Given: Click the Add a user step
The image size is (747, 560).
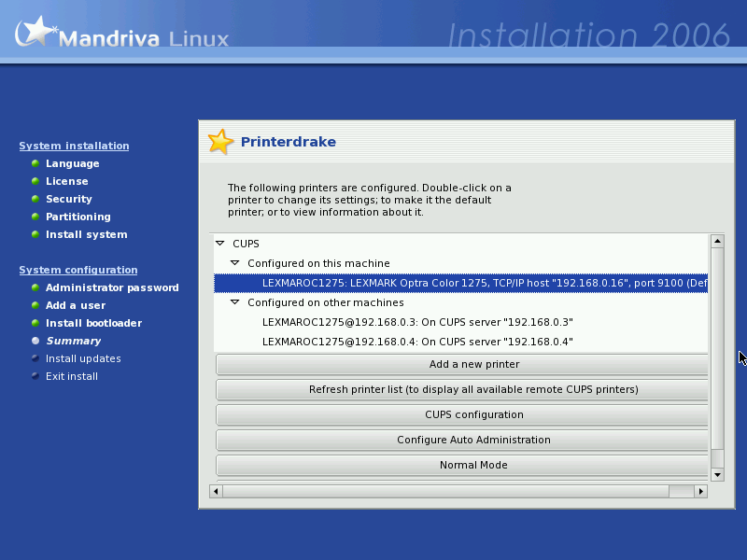Looking at the screenshot, I should (76, 305).
